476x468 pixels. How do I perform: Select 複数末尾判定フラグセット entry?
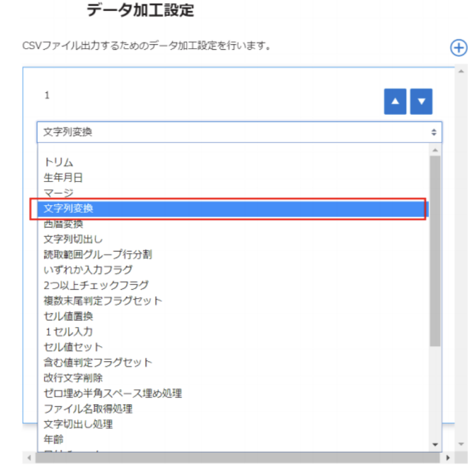pos(103,301)
